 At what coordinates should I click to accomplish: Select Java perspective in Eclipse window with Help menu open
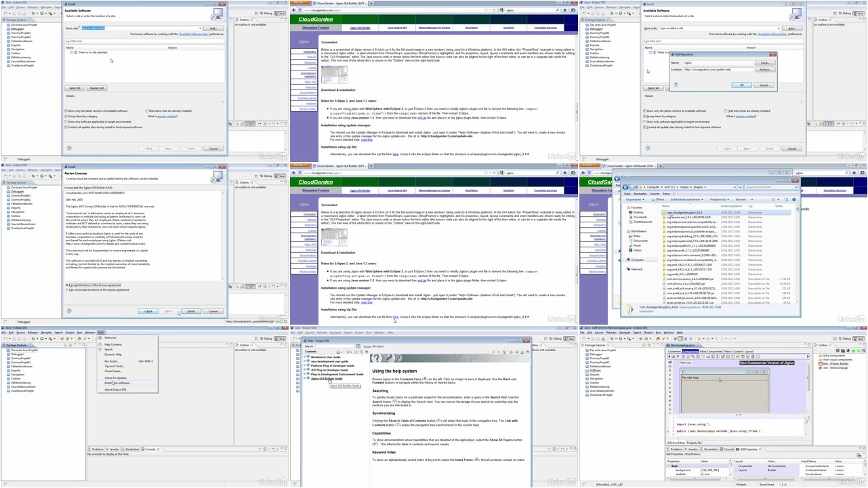pyautogui.click(x=280, y=339)
